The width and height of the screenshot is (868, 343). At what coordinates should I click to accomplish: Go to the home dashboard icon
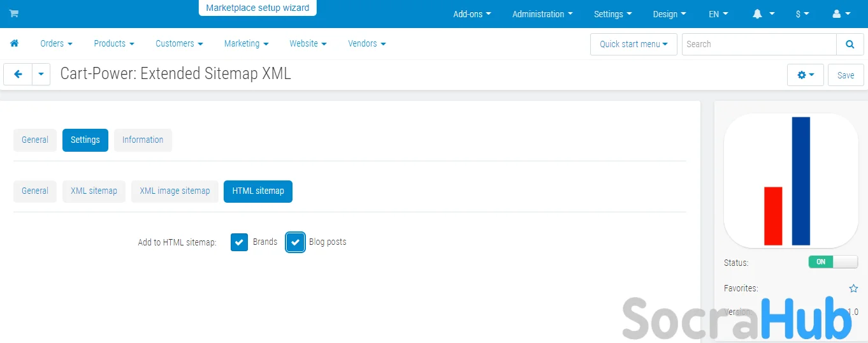point(14,43)
